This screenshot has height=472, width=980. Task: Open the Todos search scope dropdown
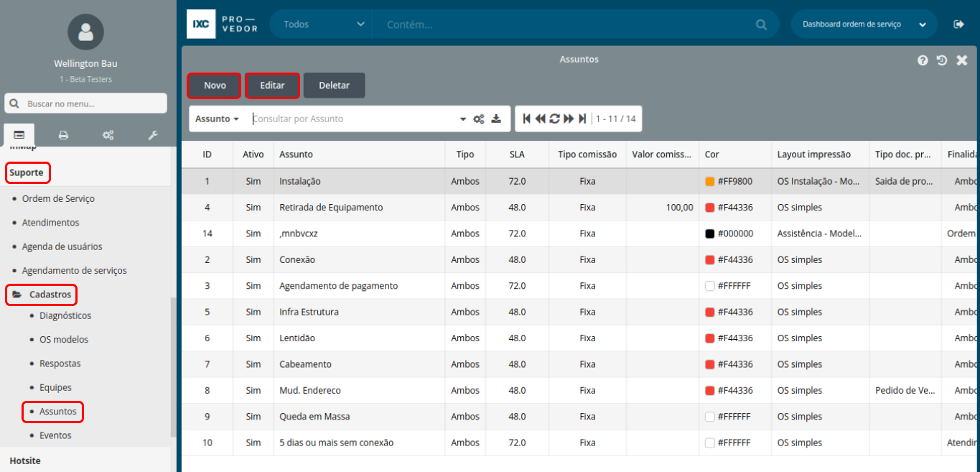click(321, 24)
